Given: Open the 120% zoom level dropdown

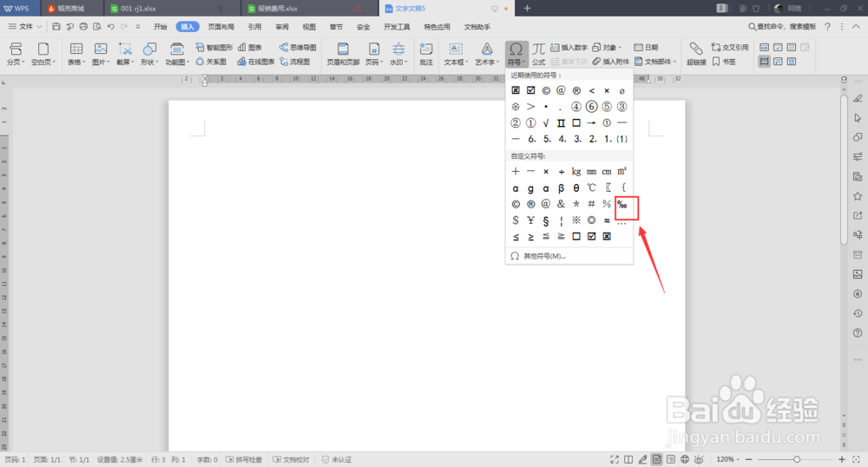Looking at the screenshot, I should 728,459.
